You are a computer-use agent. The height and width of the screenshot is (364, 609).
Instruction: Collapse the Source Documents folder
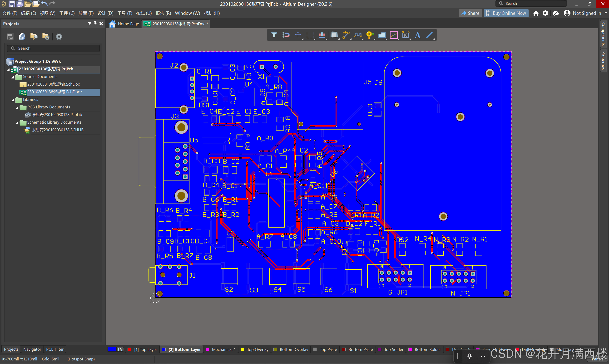pyautogui.click(x=13, y=77)
